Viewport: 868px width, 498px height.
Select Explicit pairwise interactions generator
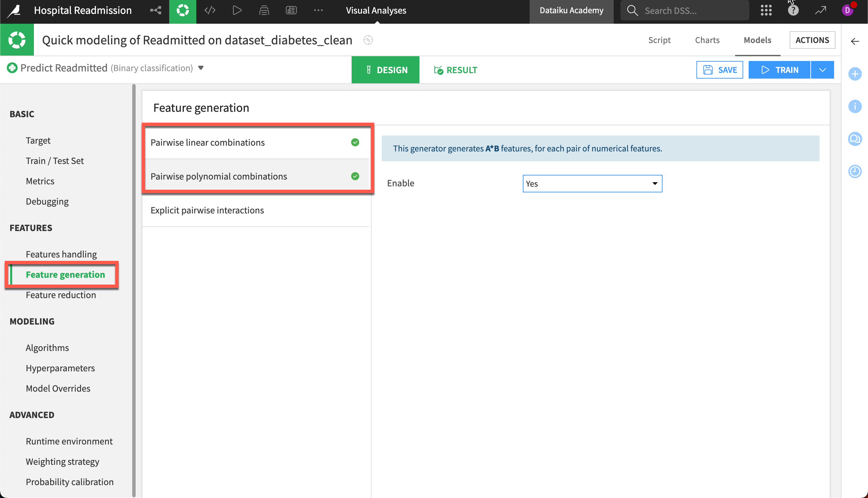point(207,210)
